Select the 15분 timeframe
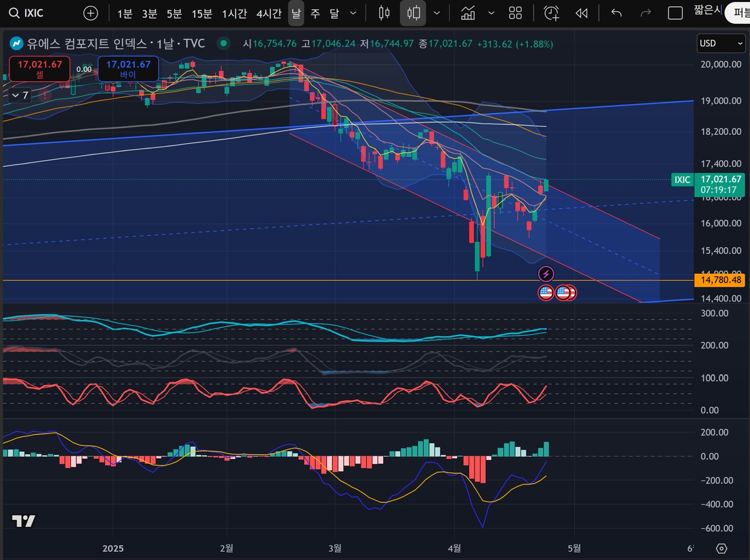This screenshot has height=560, width=750. pyautogui.click(x=202, y=12)
